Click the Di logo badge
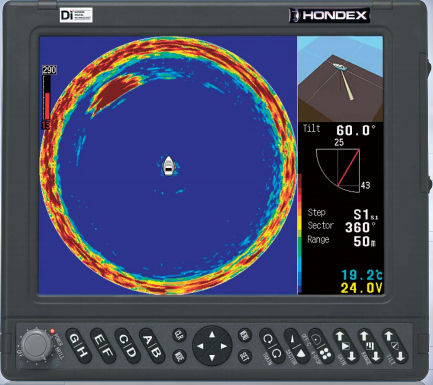Viewport: 433px width, 385px height. pyautogui.click(x=76, y=15)
